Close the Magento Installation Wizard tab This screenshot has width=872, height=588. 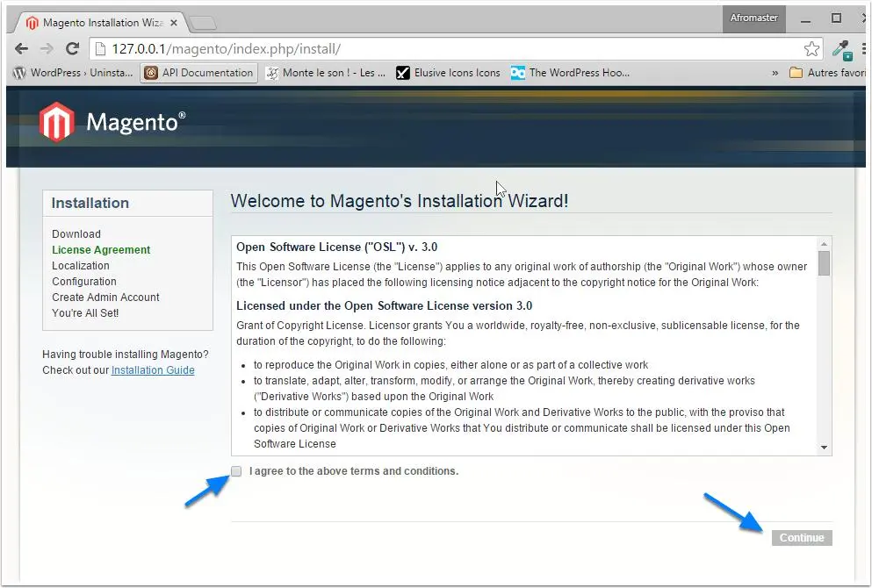tap(174, 23)
